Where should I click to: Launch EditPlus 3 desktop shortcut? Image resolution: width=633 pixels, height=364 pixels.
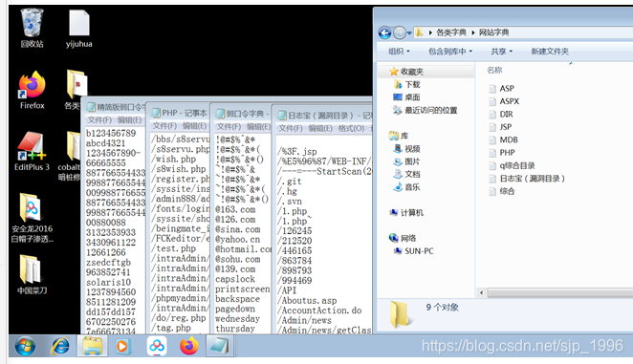pyautogui.click(x=32, y=151)
